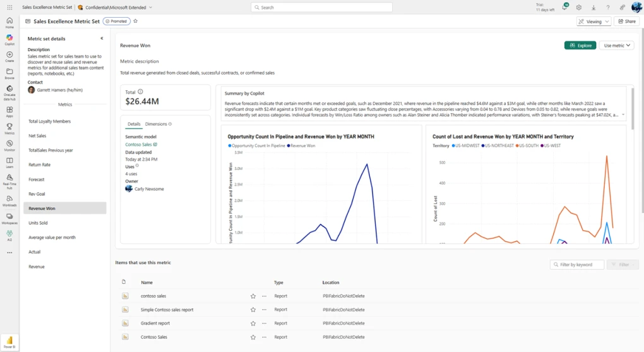Open the Contoso Sales semantic model link

click(141, 144)
